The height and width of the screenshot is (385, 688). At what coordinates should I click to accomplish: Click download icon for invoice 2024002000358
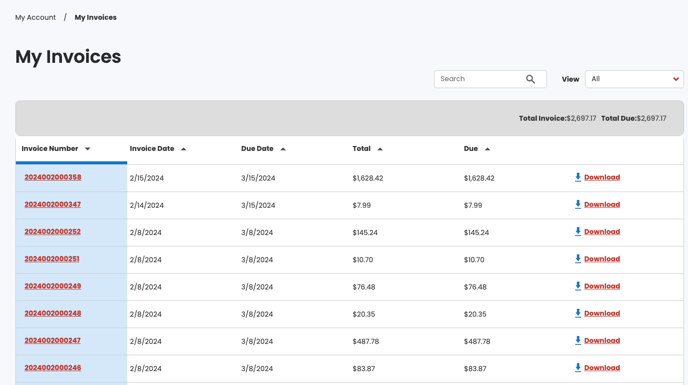[x=578, y=177]
